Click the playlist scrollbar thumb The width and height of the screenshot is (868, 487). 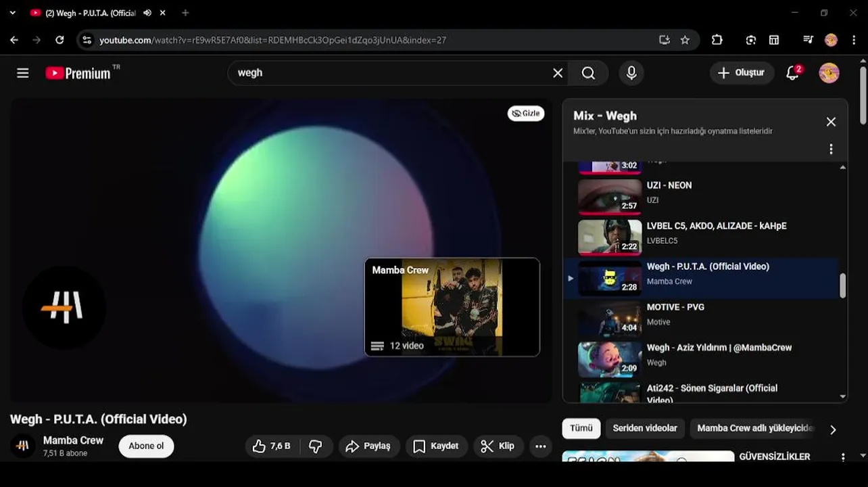point(842,285)
